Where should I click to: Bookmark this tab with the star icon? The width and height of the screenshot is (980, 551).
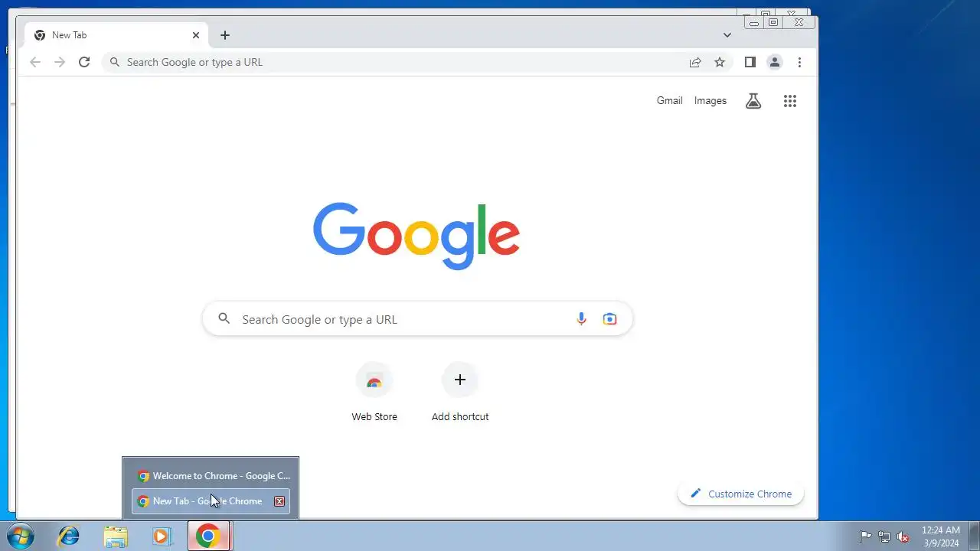(x=720, y=62)
